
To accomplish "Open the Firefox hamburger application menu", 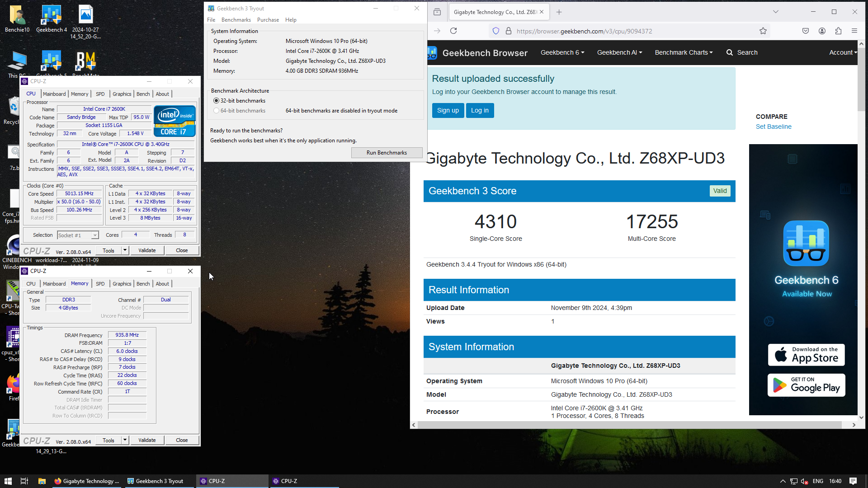I will click(x=854, y=31).
